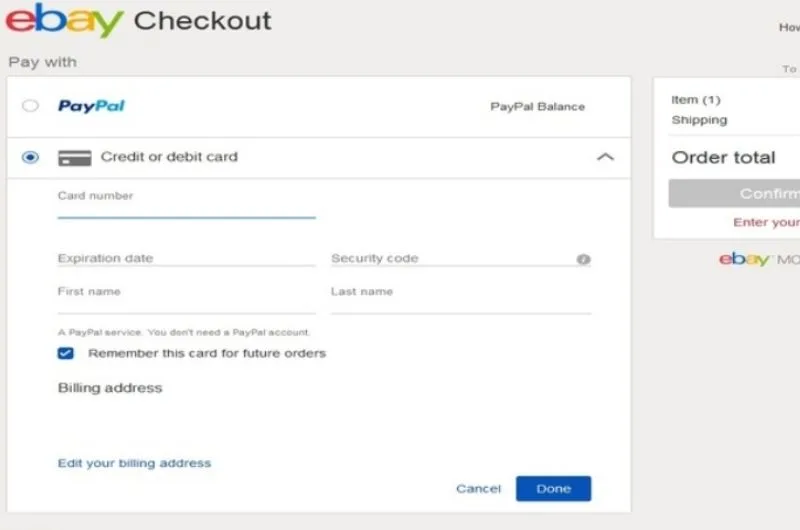This screenshot has width=800, height=530.
Task: Click the eBay Money Back logo
Action: click(758, 260)
